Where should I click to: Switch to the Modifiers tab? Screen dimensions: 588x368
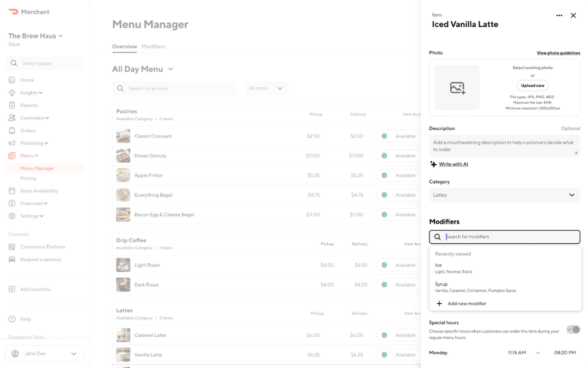point(154,46)
